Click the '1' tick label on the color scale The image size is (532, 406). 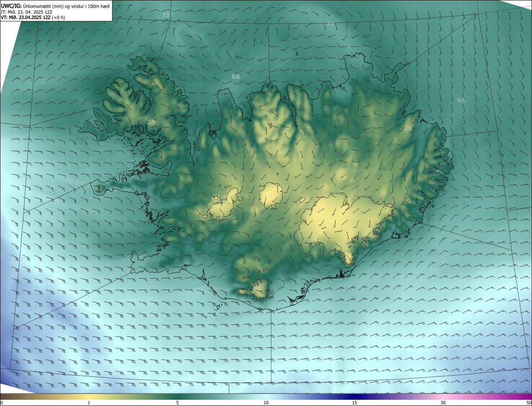point(89,403)
